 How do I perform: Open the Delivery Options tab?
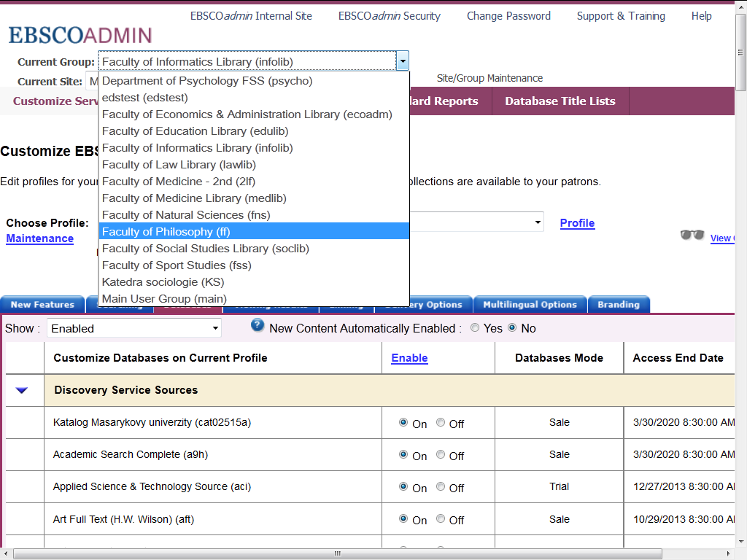tap(440, 305)
